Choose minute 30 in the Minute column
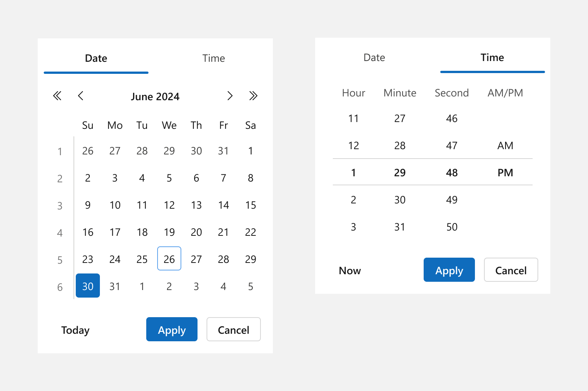 400,200
